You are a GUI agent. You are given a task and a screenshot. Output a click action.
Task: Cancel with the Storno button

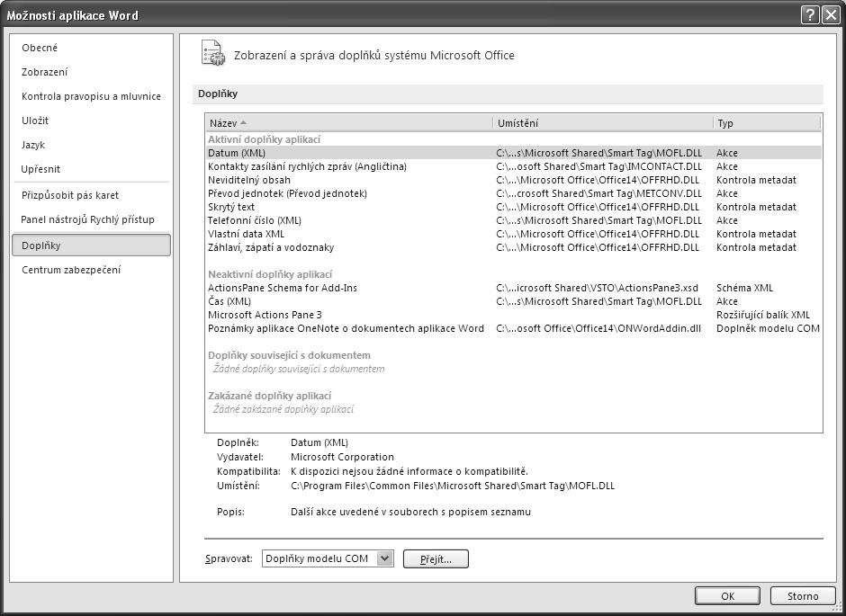click(x=802, y=595)
